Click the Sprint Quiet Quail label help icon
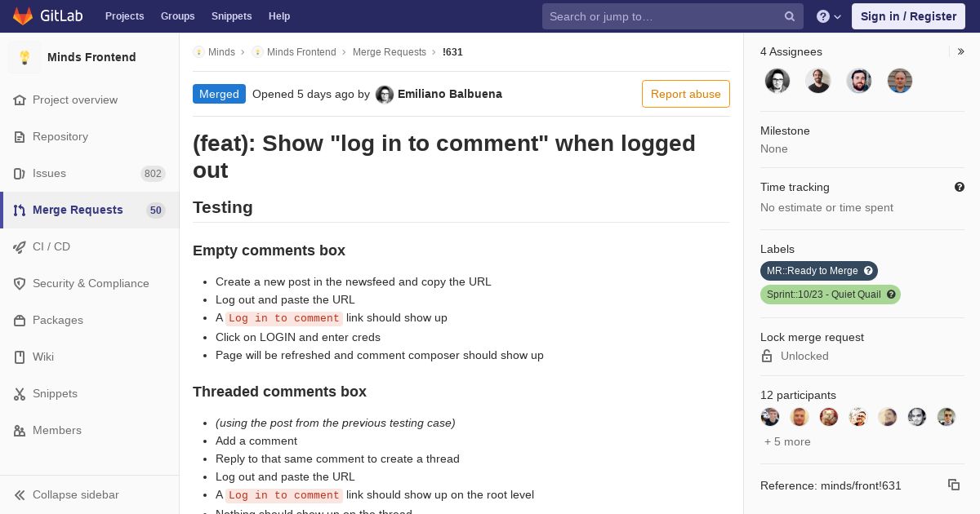This screenshot has width=980, height=514. [891, 295]
